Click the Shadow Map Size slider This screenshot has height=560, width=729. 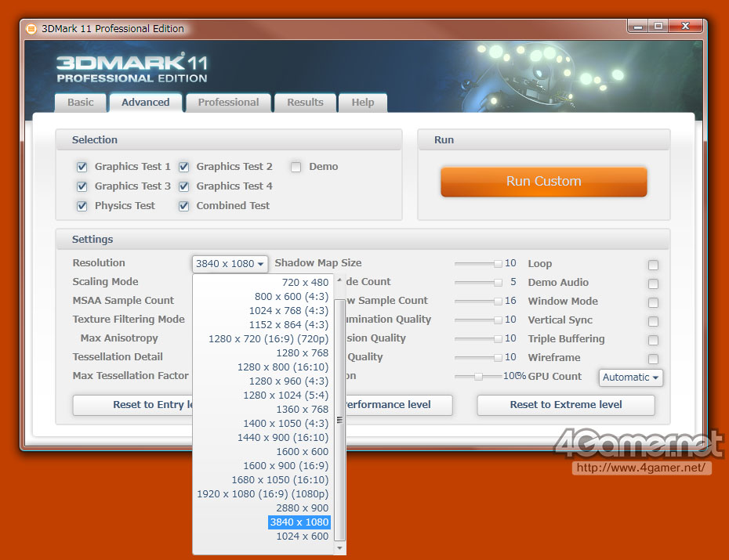[x=478, y=264]
